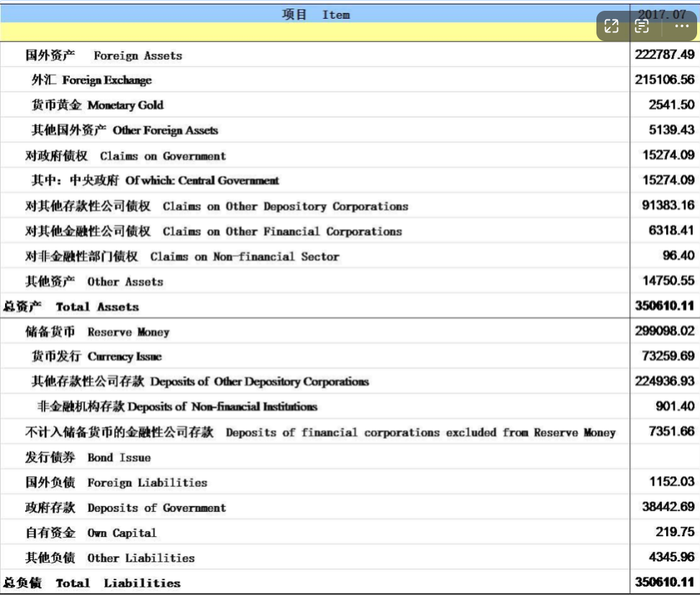Click the Foreign Exchange value 215106.56
700x596 pixels.
point(664,80)
